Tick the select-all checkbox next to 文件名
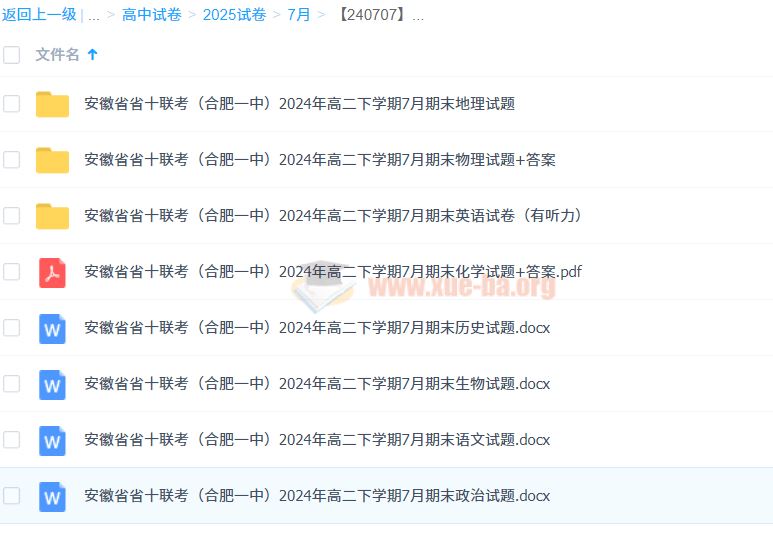This screenshot has width=773, height=541. click(x=11, y=55)
